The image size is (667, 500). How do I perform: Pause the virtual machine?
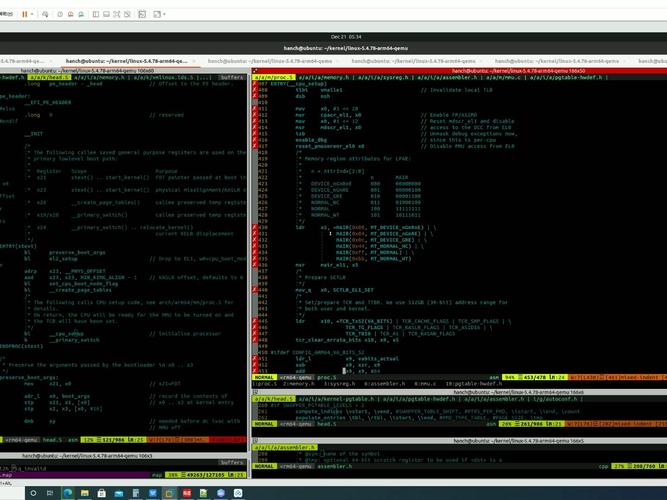click(25, 14)
